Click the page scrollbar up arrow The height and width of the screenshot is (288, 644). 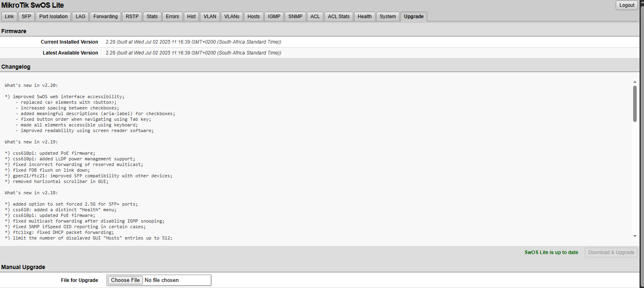[x=642, y=2]
